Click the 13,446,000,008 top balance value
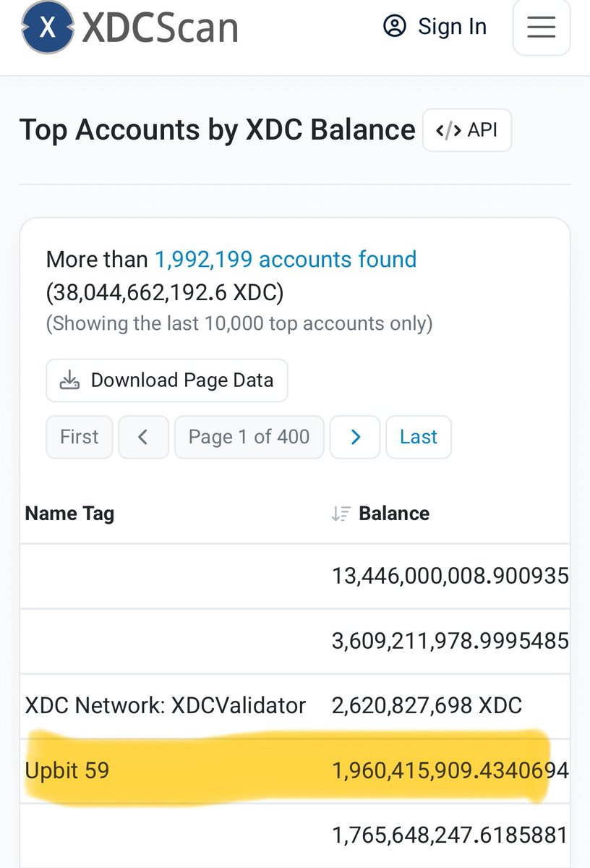 tap(450, 576)
